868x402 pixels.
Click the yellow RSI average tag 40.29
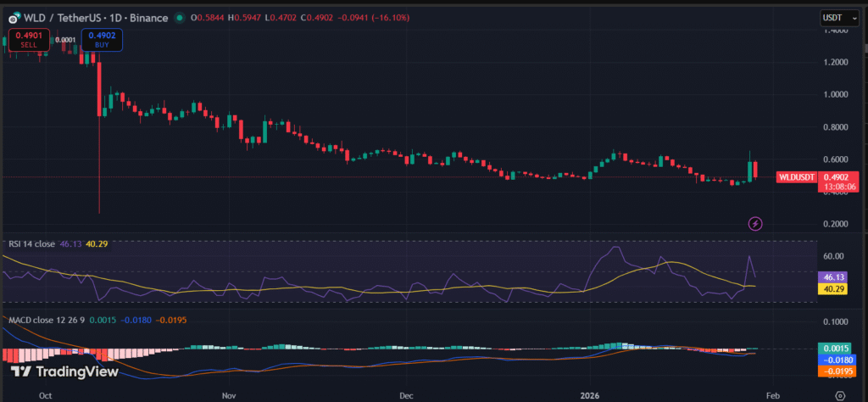click(834, 289)
